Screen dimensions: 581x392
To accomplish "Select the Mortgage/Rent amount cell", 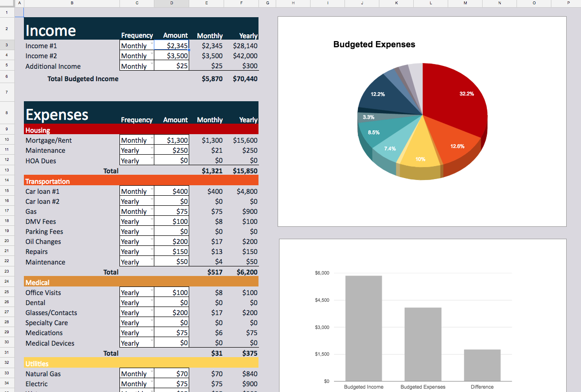I will [x=171, y=140].
